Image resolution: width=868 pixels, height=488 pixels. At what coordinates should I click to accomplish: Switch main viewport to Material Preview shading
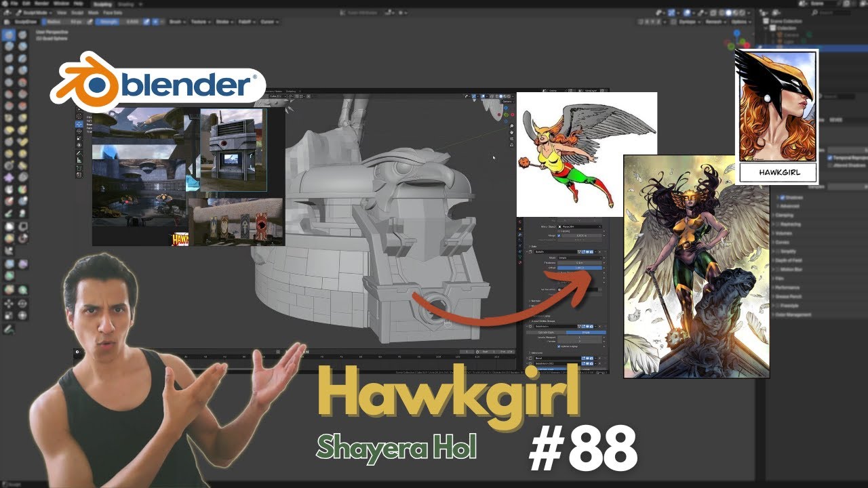click(736, 13)
